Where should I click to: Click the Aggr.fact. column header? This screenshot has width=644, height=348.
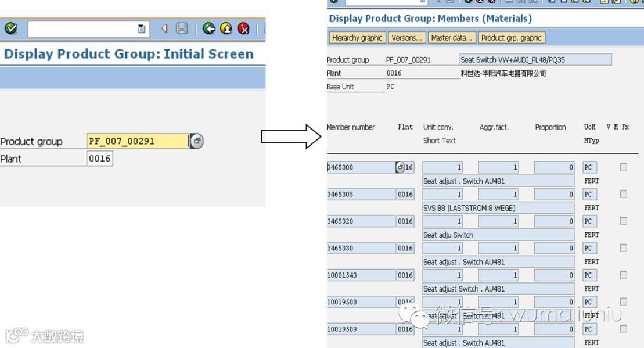point(494,127)
